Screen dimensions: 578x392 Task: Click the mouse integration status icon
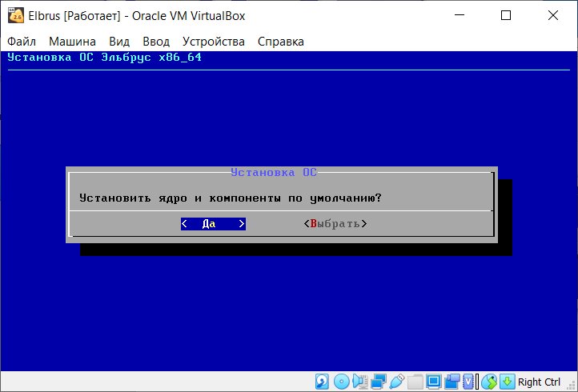point(489,382)
